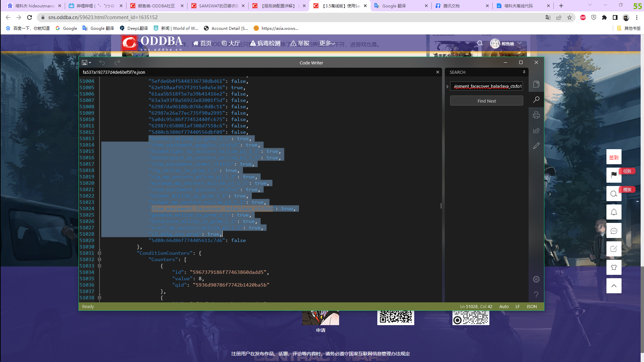Click the help question mark icon

click(536, 295)
